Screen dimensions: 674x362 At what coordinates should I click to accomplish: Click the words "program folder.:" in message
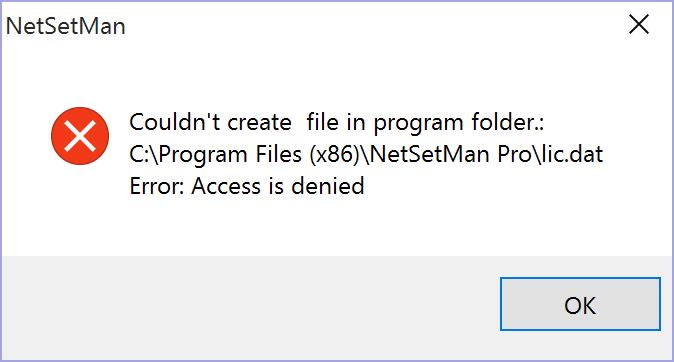[459, 123]
